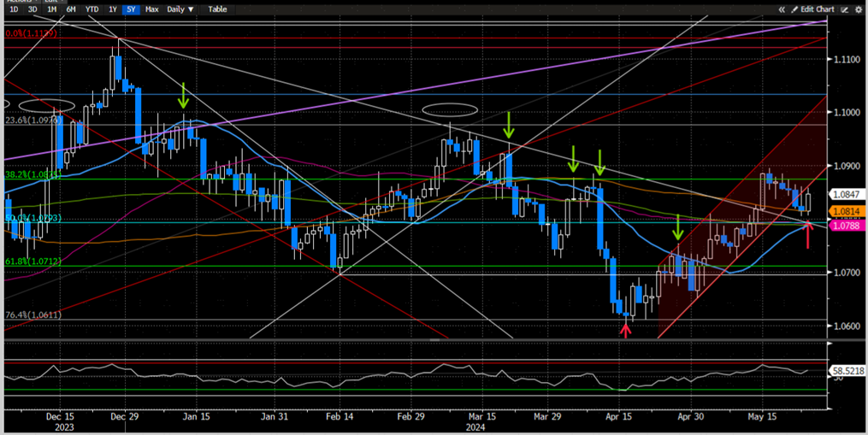
Task: Click the pink 1.0788 price tag
Action: tap(847, 226)
